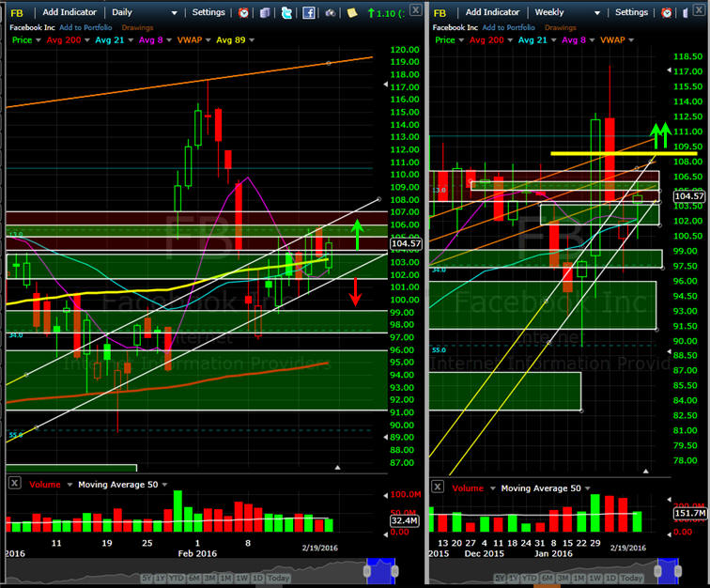Click the binoculars icon in Daily chart toolbar
Viewport: 710px width, 588px height.
pyautogui.click(x=331, y=13)
